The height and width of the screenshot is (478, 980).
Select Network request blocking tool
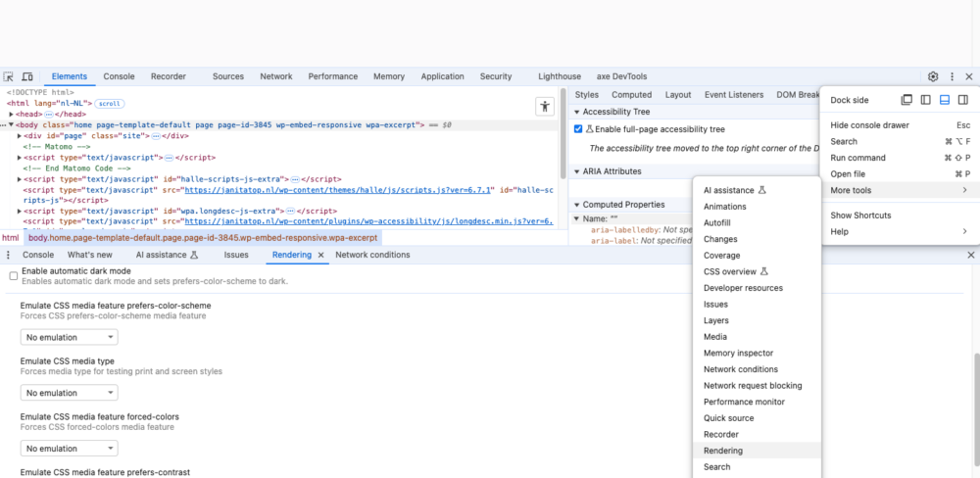(757, 386)
